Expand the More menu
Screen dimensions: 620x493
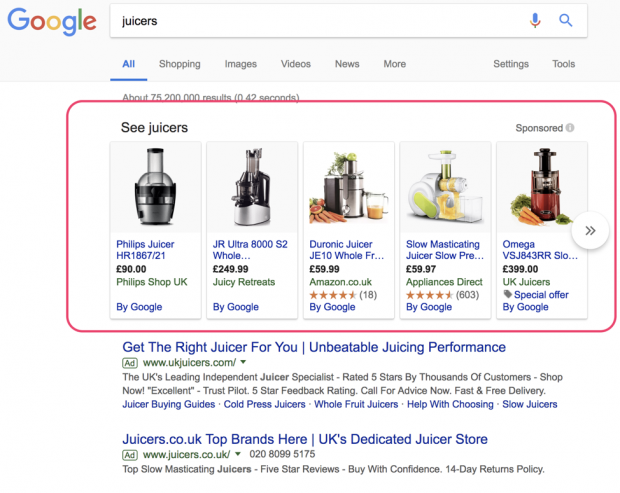click(395, 64)
